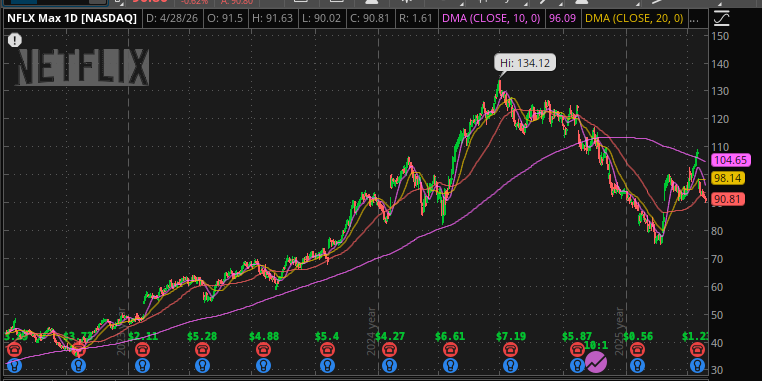Image resolution: width=762 pixels, height=381 pixels.
Task: Select the 'DMA (CLOSE, 20, 0)' study label
Action: 634,19
